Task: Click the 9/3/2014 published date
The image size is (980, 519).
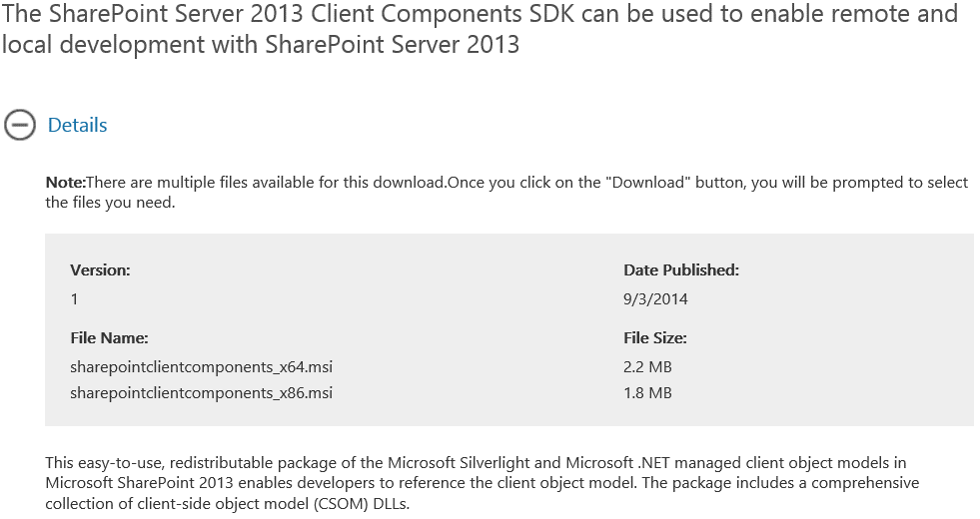Action: 654,298
